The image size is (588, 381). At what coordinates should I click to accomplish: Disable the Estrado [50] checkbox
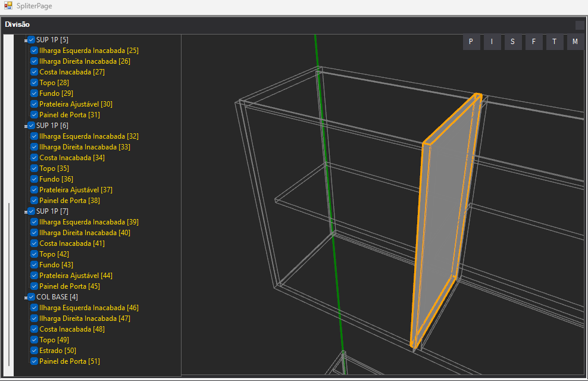(35, 351)
